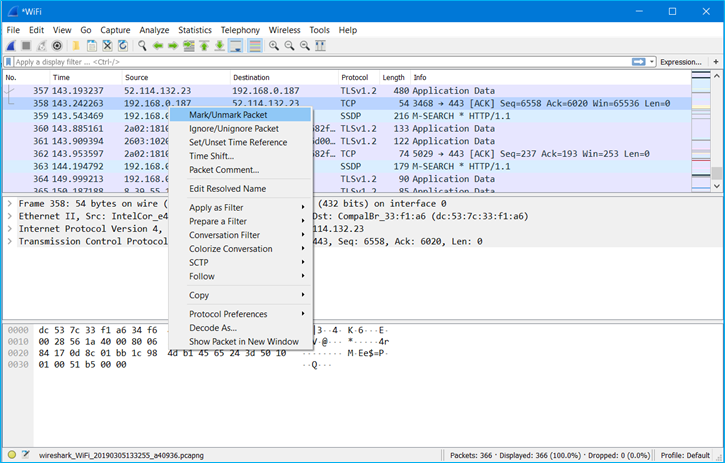725x463 pixels.
Task: Reset text to normal size
Action: pos(305,45)
